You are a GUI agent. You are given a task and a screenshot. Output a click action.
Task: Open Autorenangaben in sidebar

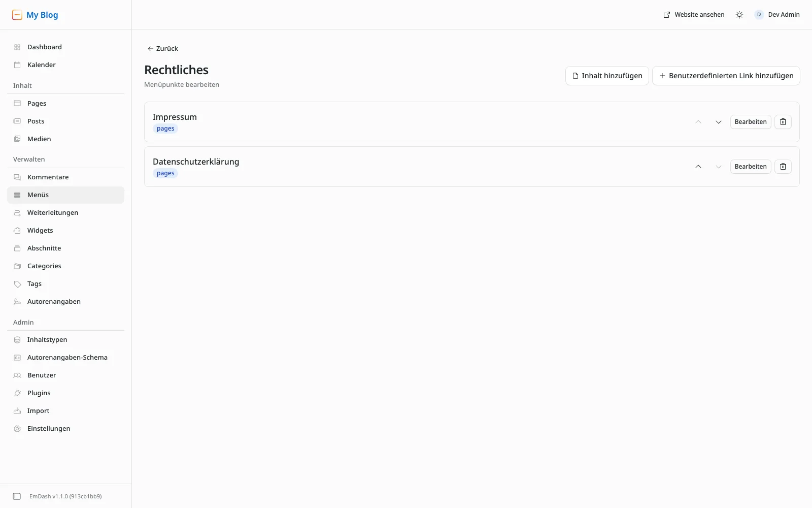pos(66,302)
